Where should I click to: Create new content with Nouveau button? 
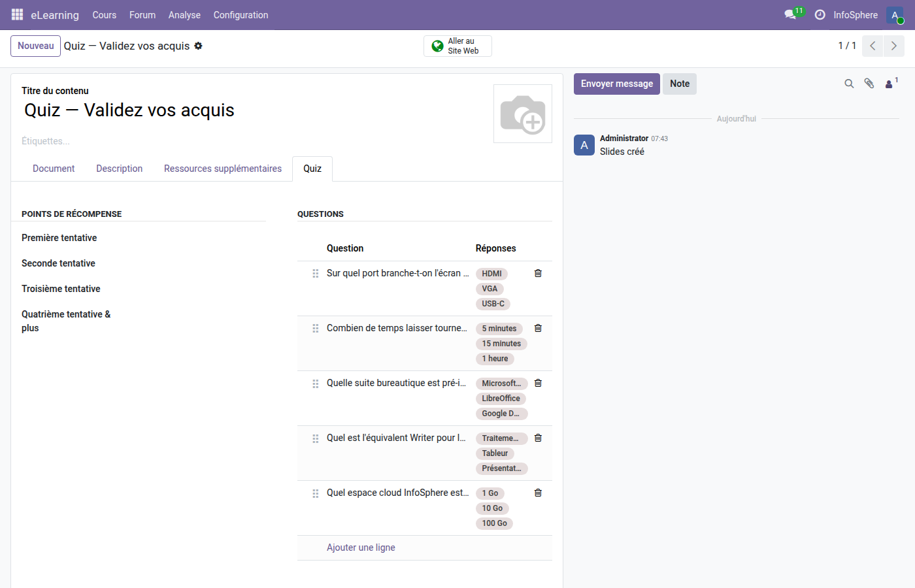tap(35, 46)
